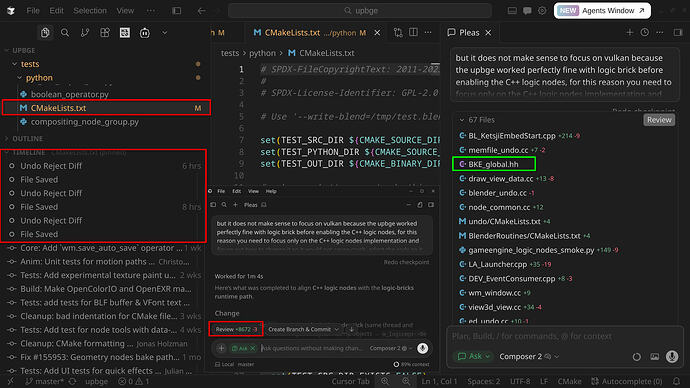Open BKE_global.hh from changed files

pyautogui.click(x=493, y=164)
